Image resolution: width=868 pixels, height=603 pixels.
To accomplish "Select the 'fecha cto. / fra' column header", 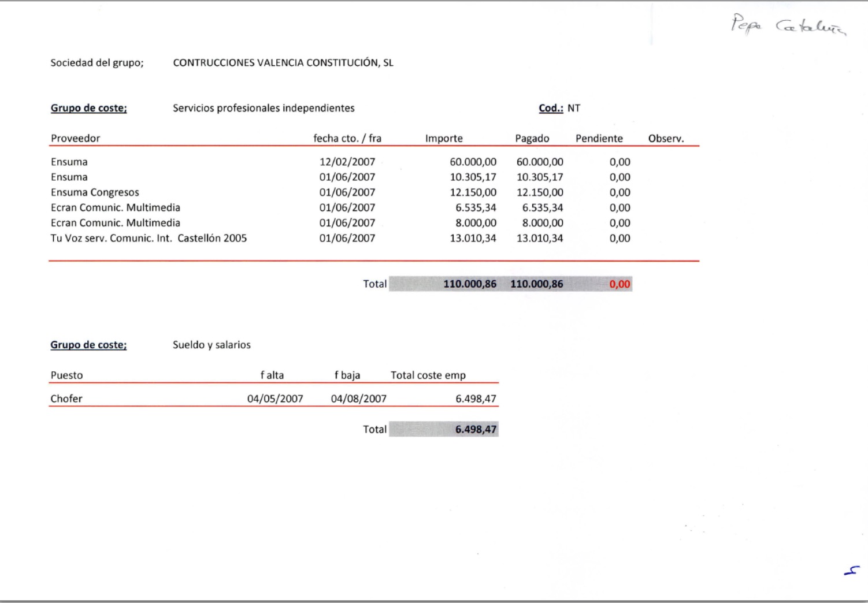I will pyautogui.click(x=347, y=138).
